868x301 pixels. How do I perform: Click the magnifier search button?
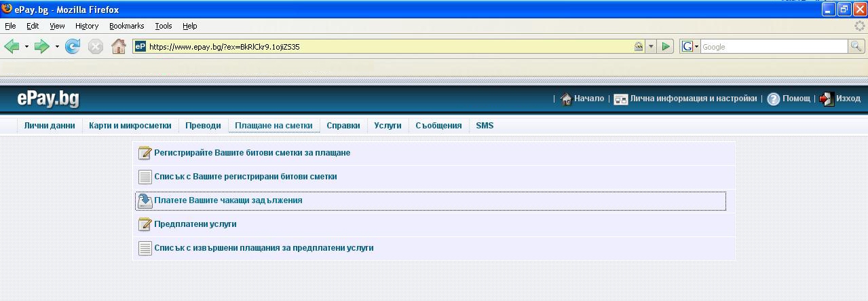tap(856, 46)
